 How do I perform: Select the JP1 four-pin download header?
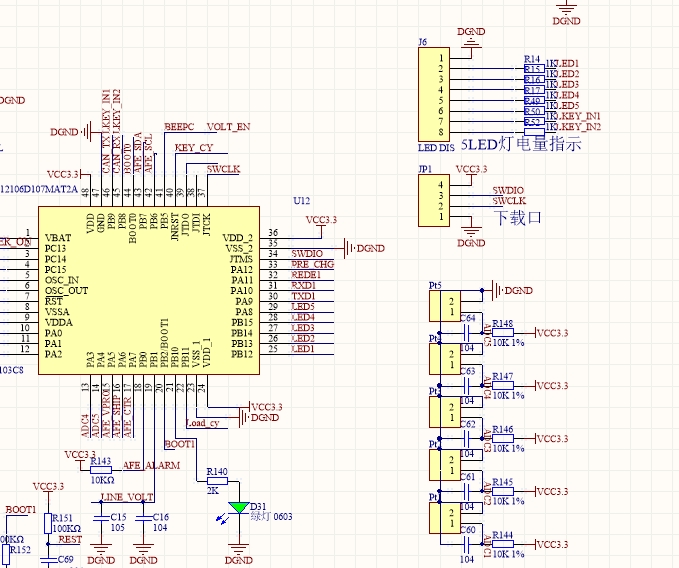(434, 200)
